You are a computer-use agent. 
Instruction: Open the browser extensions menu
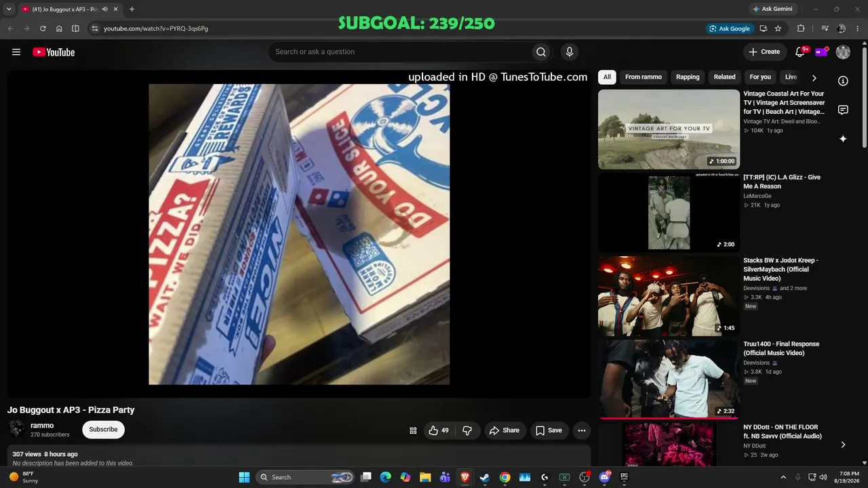[801, 28]
